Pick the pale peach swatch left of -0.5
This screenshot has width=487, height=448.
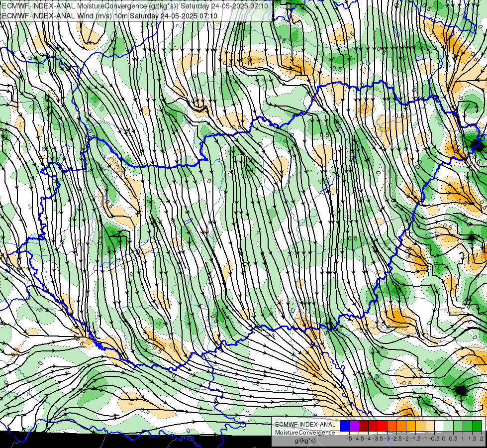[x=430, y=426]
